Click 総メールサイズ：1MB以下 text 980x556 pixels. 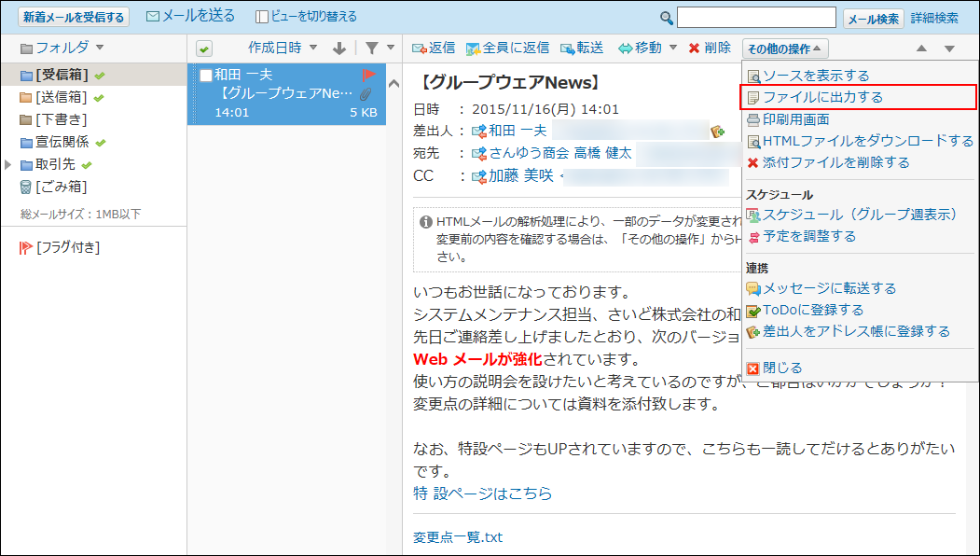80,214
